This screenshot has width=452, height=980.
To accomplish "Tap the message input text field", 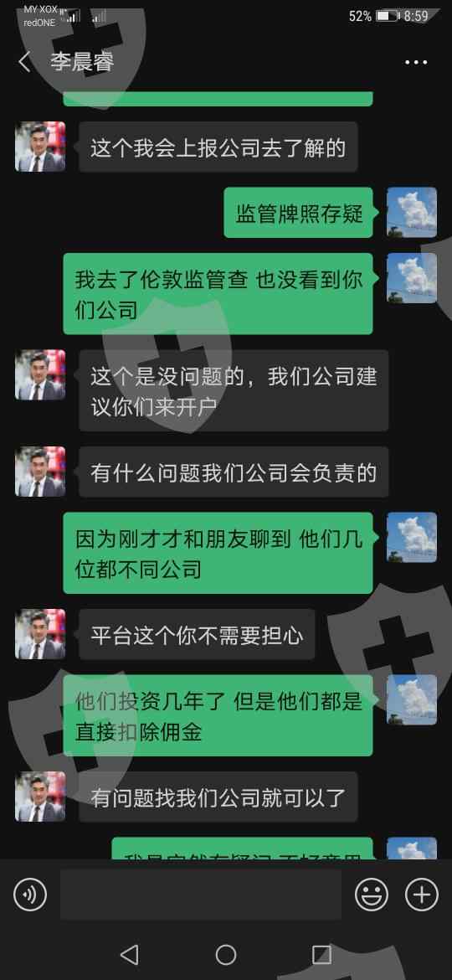I will click(201, 895).
